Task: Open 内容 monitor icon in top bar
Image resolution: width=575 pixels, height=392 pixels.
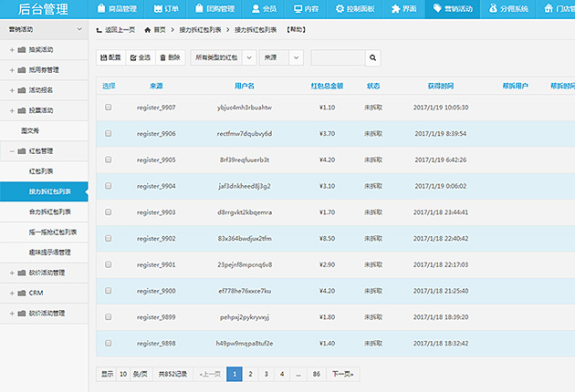Action: click(x=298, y=8)
